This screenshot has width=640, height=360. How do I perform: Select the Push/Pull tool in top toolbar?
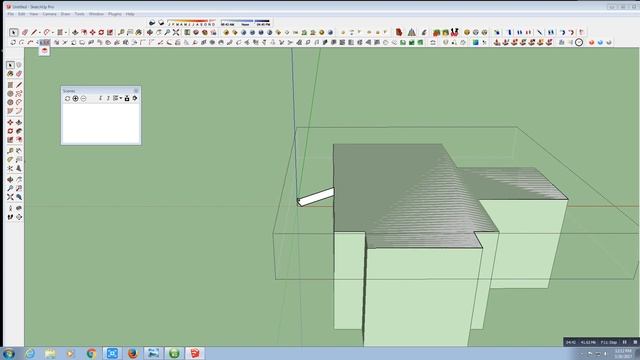tap(75, 32)
